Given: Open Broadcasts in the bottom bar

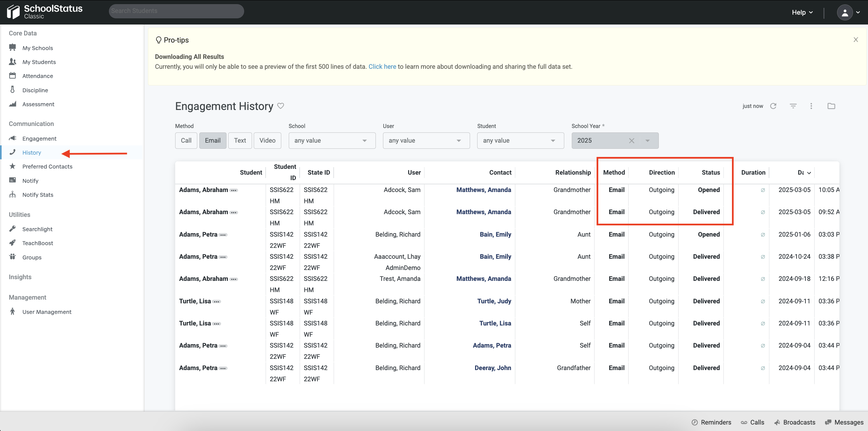Looking at the screenshot, I should point(795,422).
